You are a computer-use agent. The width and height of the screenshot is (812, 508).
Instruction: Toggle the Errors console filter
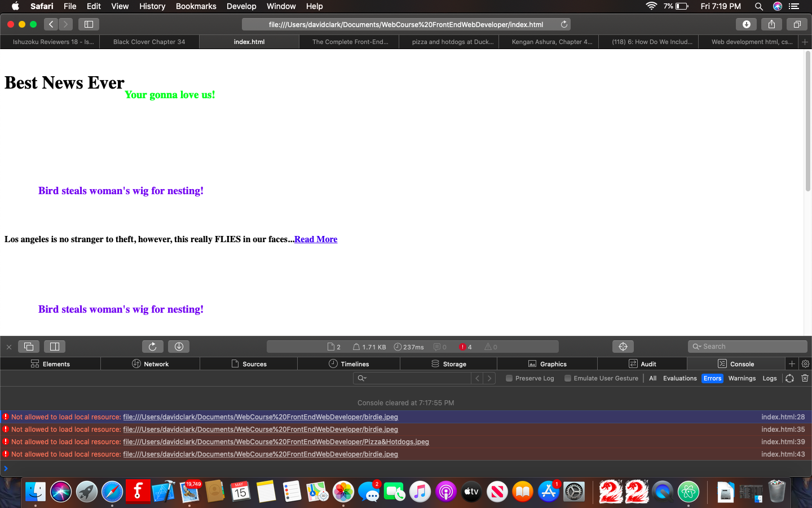tap(712, 378)
